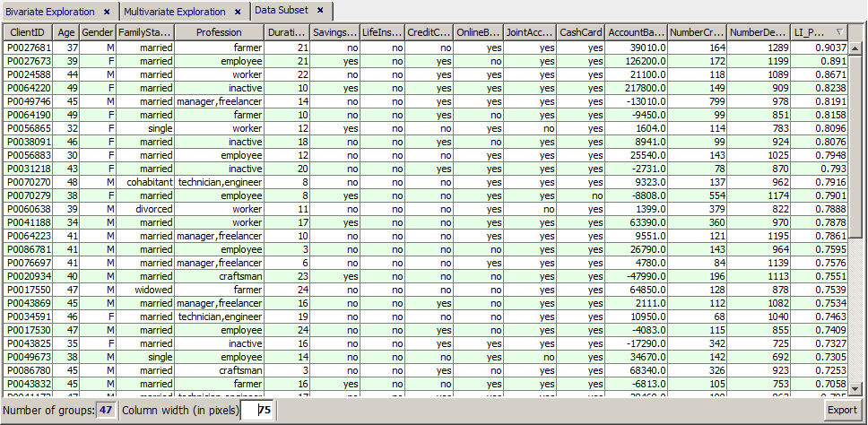The image size is (868, 425).
Task: Click LI_P value 0.7058
Action: pos(819,384)
